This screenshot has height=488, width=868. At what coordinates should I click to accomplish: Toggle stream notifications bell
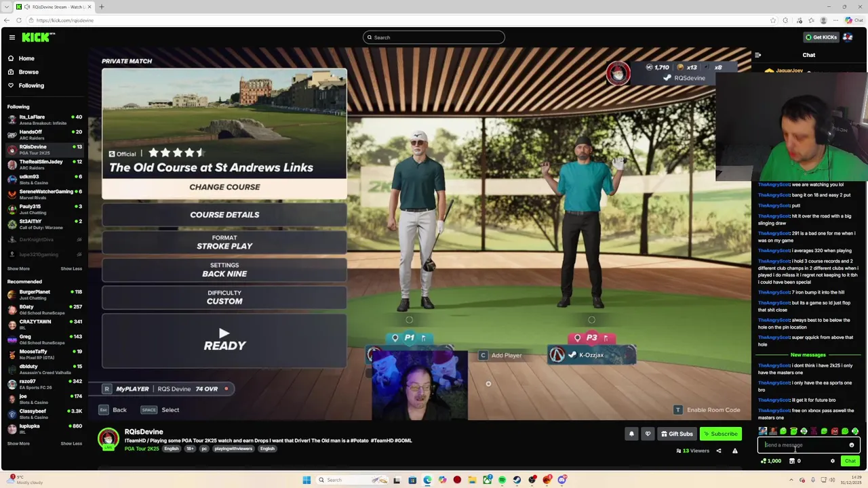click(x=631, y=434)
